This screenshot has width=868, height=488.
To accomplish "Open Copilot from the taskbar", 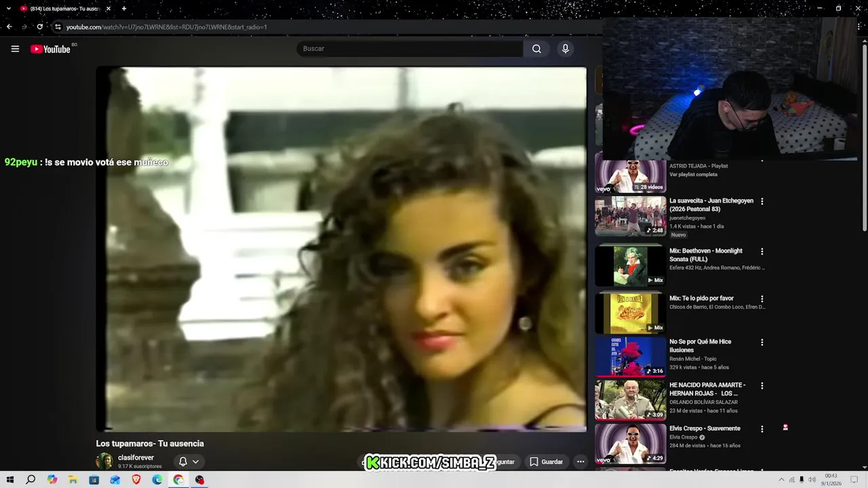I will [52, 479].
